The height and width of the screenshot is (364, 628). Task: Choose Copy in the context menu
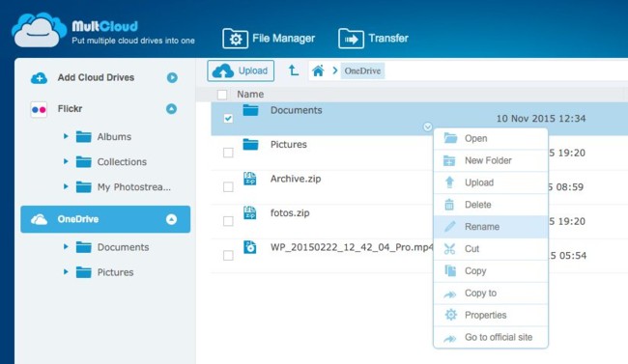491,270
